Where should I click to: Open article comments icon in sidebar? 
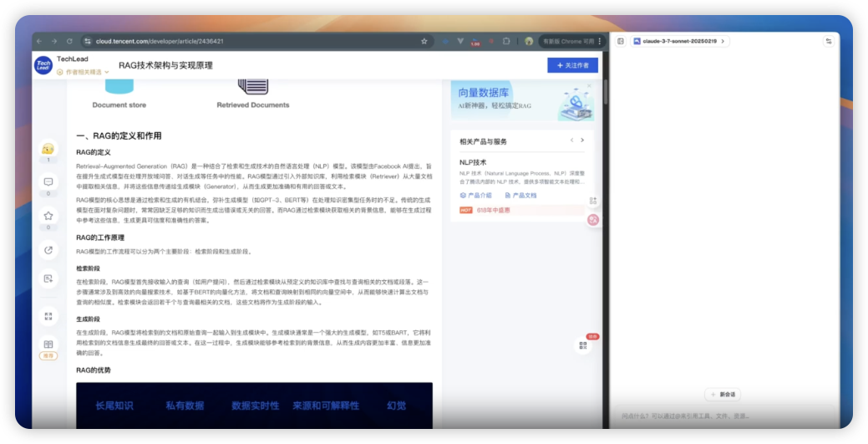[48, 181]
